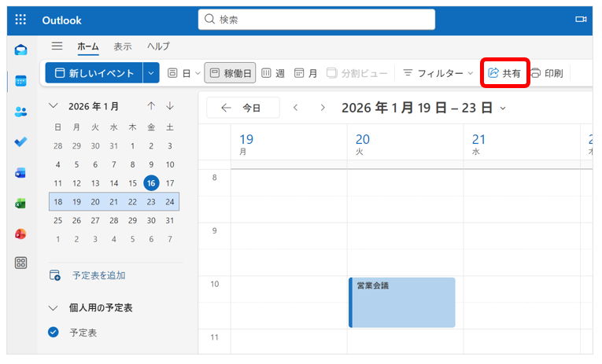The height and width of the screenshot is (364, 602).
Task: Click the 新しいイベント button
Action: (x=94, y=73)
